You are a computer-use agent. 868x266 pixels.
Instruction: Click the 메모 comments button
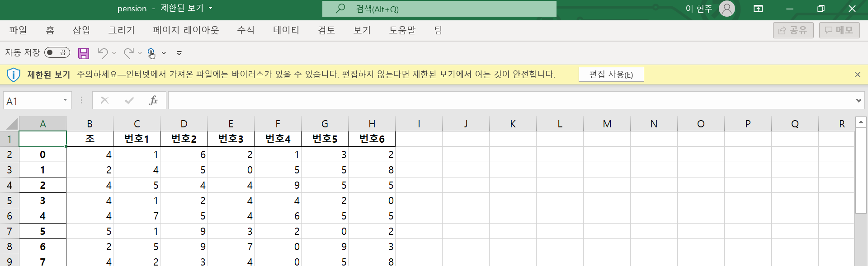click(x=839, y=30)
